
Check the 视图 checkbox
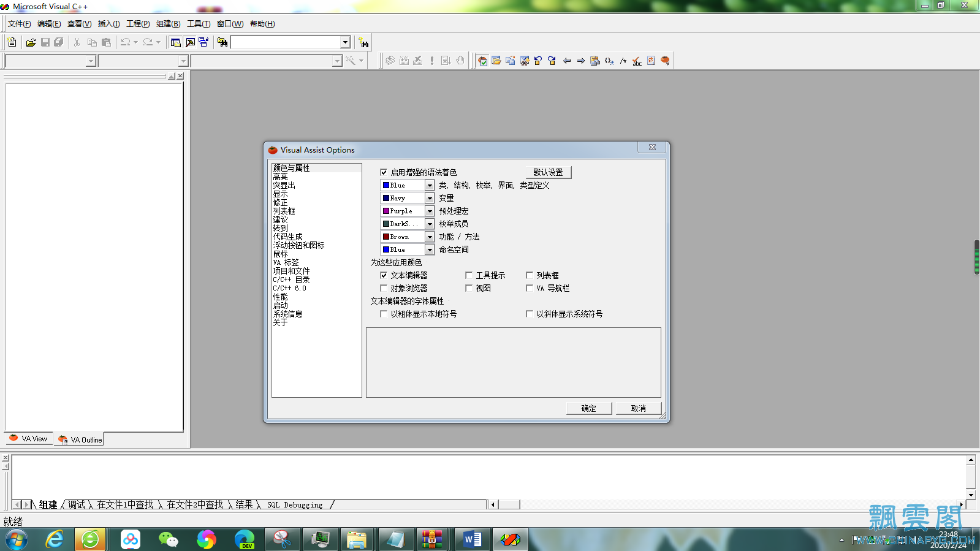click(x=469, y=288)
